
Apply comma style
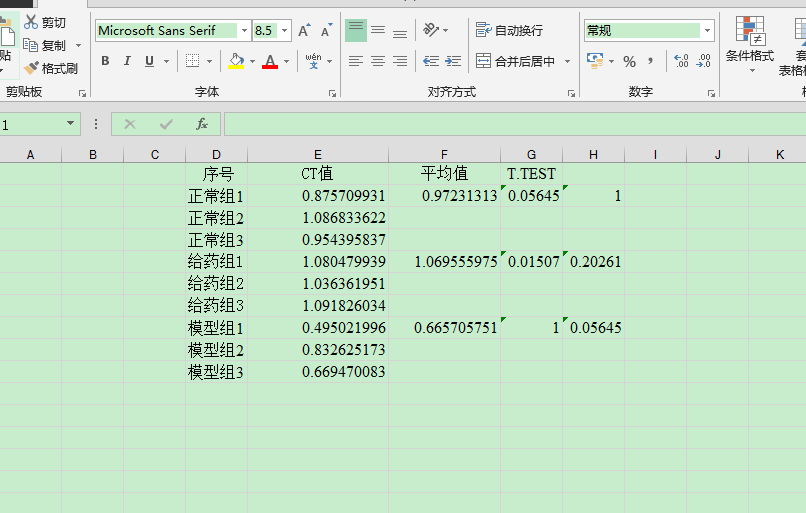[651, 61]
